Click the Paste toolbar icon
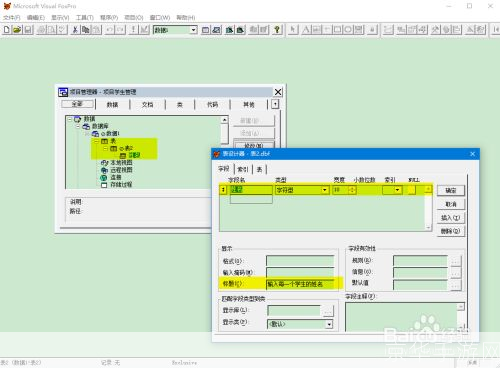The image size is (500, 368). pos(96,30)
